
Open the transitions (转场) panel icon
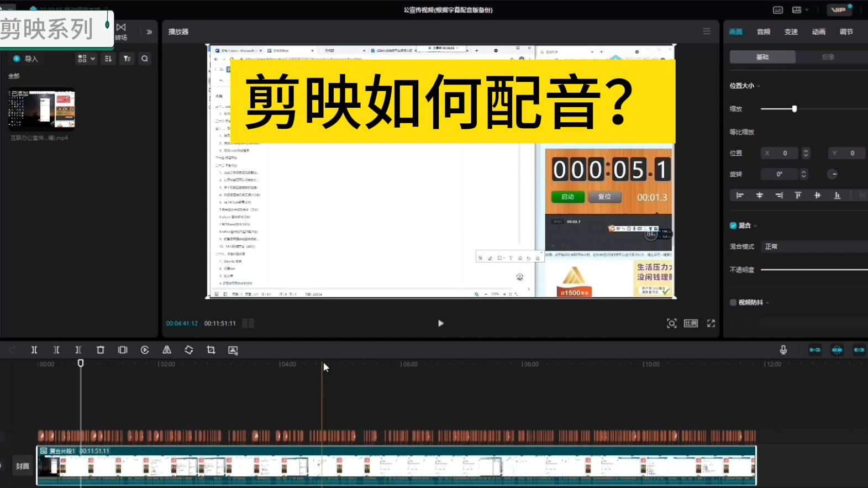[x=121, y=32]
